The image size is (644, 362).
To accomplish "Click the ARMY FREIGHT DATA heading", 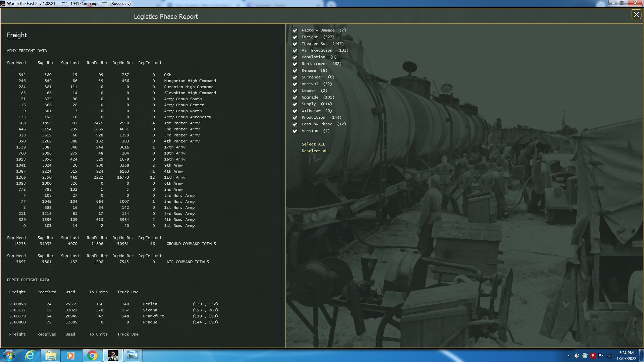I will (27, 51).
